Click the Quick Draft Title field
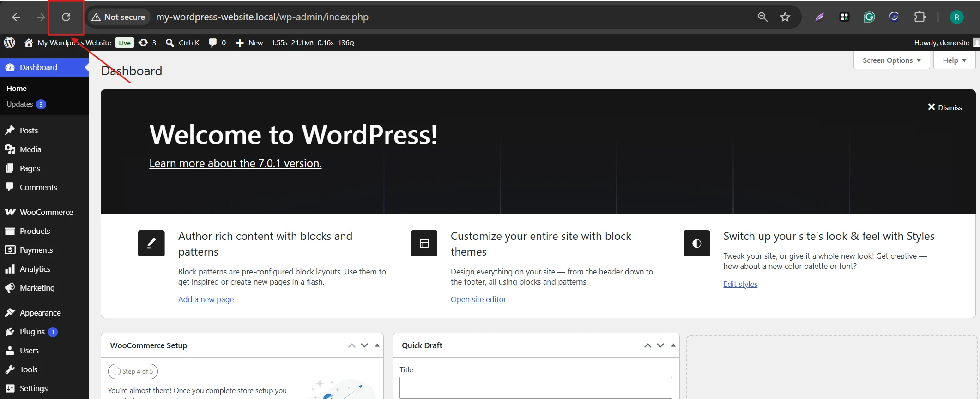Viewport: 980px width, 399px height. (536, 387)
